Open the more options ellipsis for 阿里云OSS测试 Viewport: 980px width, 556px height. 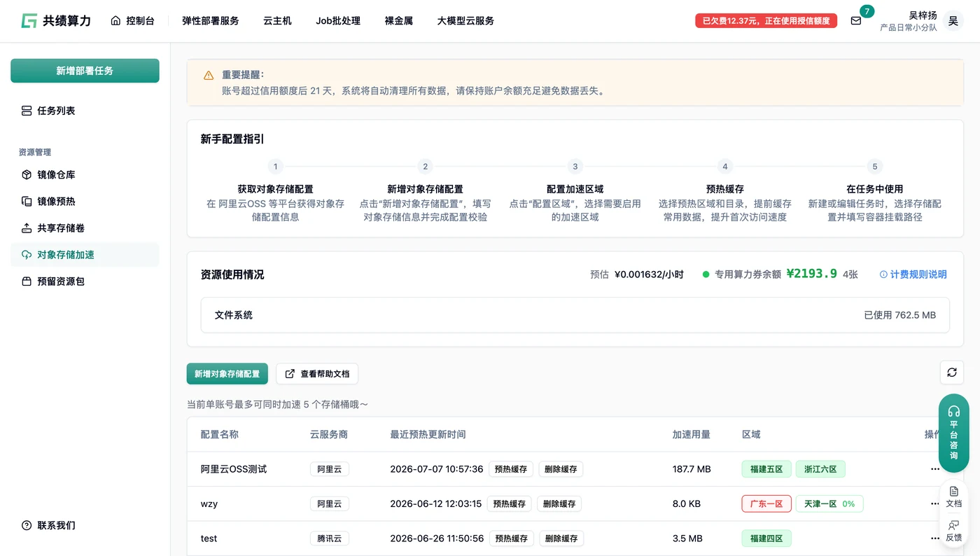point(935,469)
